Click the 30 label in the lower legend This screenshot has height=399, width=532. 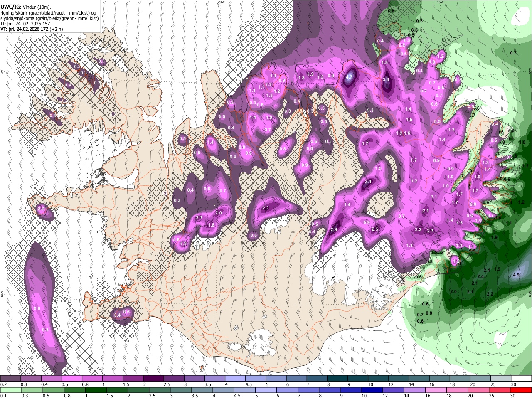point(512,396)
